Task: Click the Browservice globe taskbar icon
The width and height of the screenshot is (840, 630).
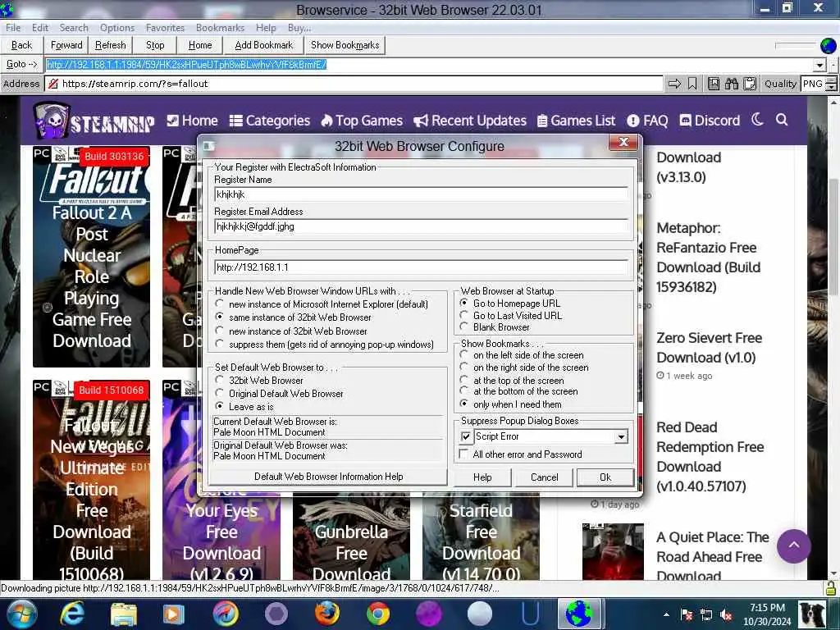Action: tap(578, 614)
